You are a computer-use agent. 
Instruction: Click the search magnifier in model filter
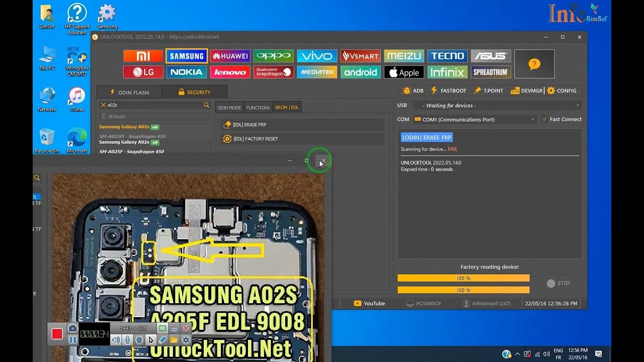(206, 105)
